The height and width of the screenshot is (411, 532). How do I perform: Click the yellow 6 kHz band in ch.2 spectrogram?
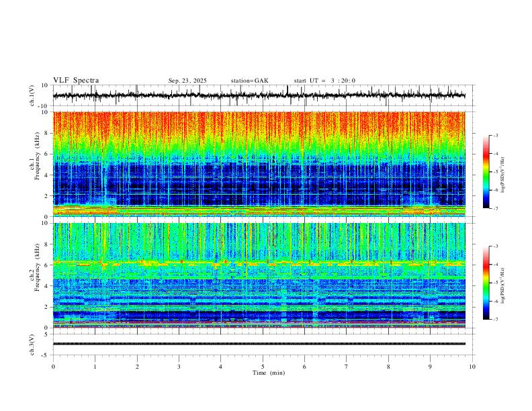259,263
